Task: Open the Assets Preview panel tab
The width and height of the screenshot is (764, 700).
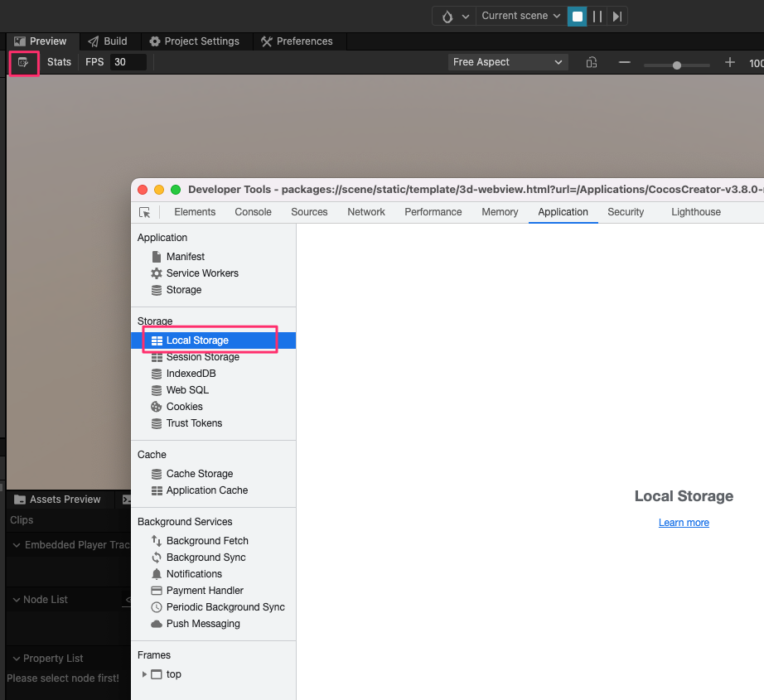Action: coord(58,500)
